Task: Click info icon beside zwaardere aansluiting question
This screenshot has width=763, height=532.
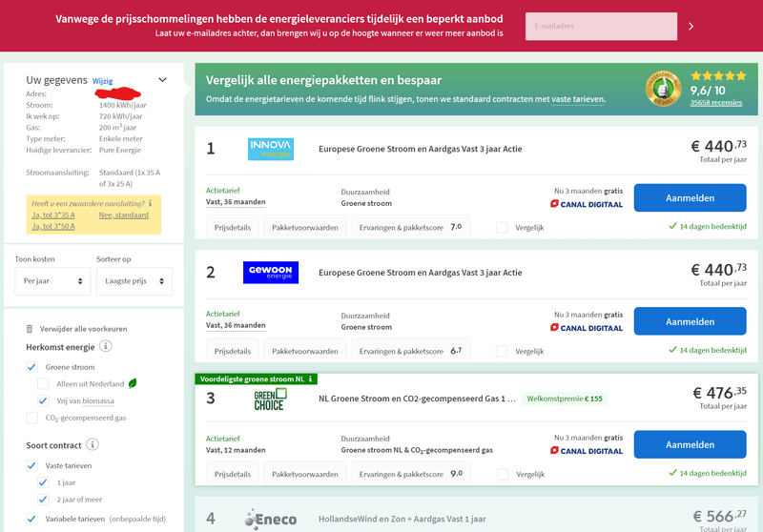Action: pos(151,203)
